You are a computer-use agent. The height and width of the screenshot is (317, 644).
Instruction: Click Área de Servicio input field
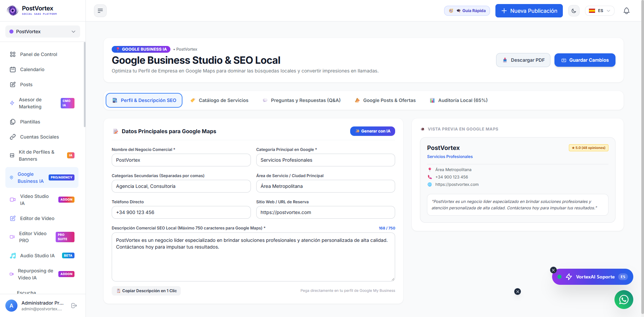click(326, 186)
